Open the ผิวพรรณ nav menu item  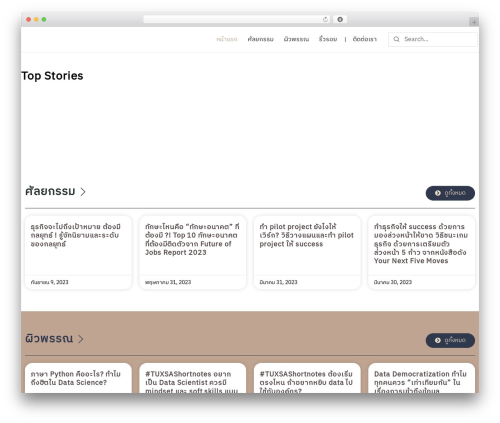tap(296, 39)
